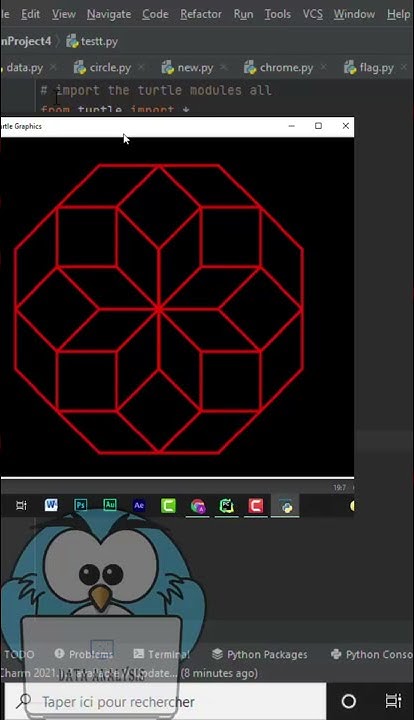The height and width of the screenshot is (720, 414).
Task: Minimize the Turtle Graphics window
Action: pyautogui.click(x=291, y=126)
